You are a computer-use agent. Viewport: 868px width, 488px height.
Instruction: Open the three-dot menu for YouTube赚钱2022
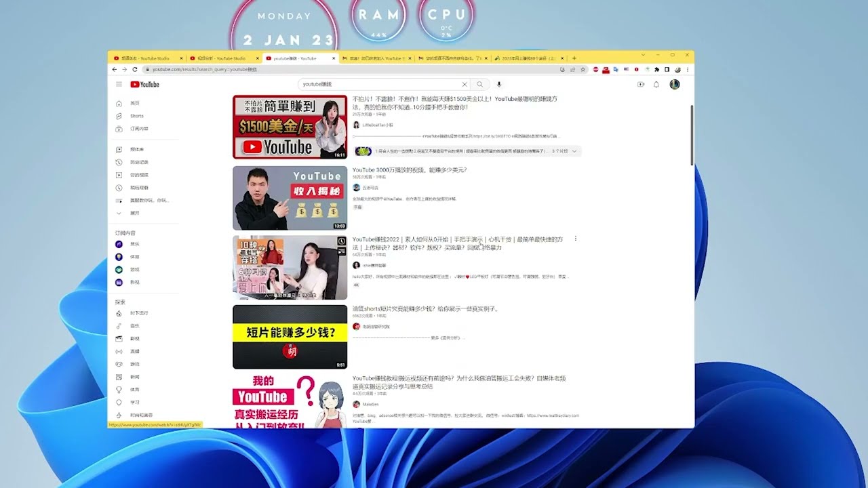click(x=576, y=239)
